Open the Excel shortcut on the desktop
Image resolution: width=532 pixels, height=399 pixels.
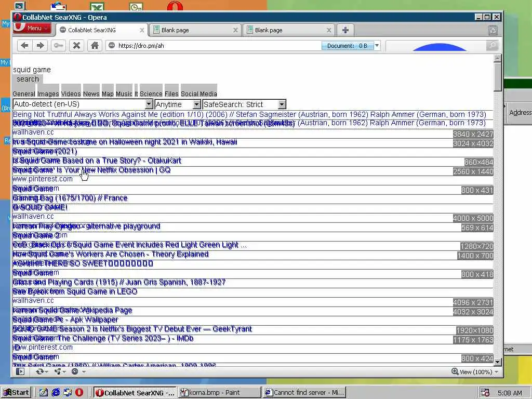tap(97, 6)
